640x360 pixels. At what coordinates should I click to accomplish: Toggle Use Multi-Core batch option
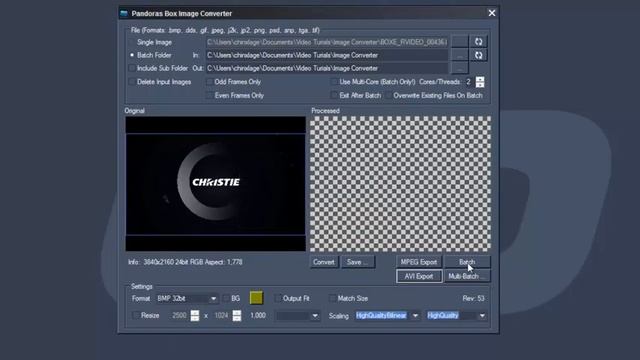[334, 82]
